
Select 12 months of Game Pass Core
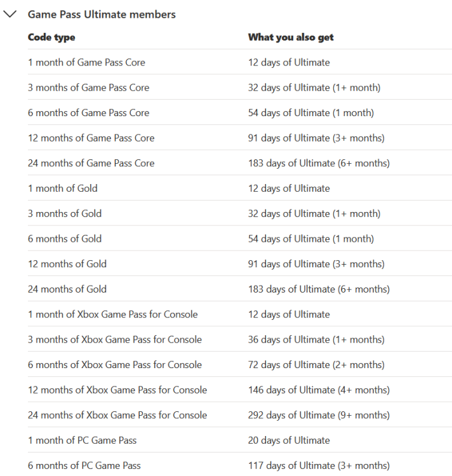91,138
